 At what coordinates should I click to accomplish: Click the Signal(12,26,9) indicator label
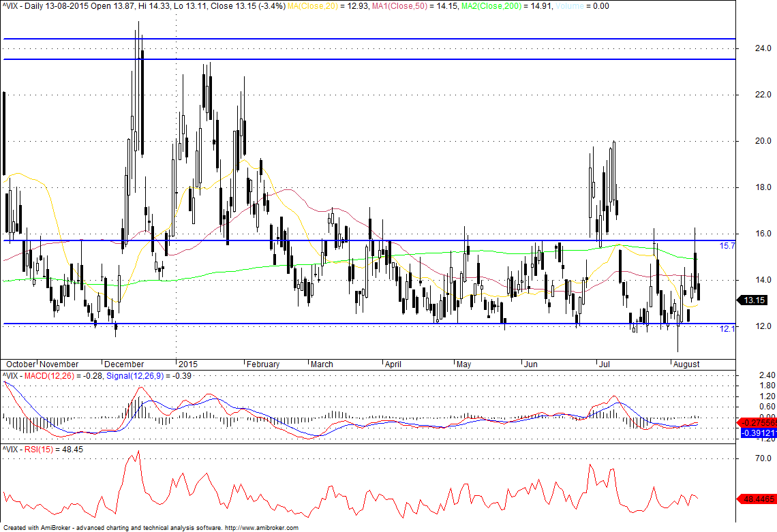[x=134, y=376]
